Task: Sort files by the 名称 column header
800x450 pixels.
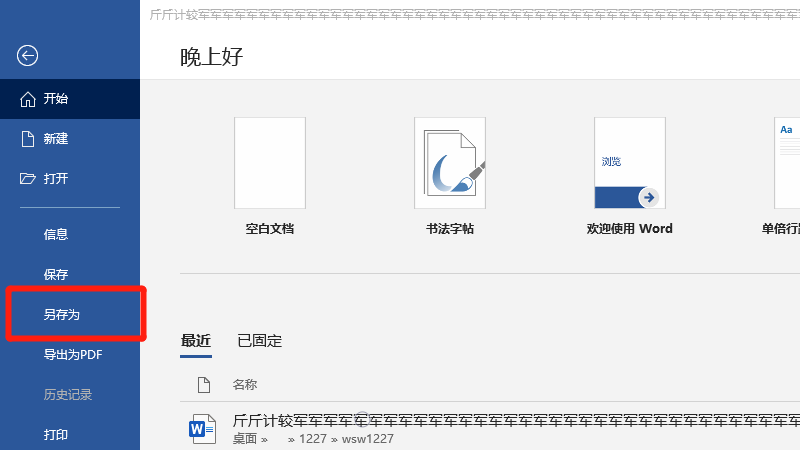Action: [245, 384]
